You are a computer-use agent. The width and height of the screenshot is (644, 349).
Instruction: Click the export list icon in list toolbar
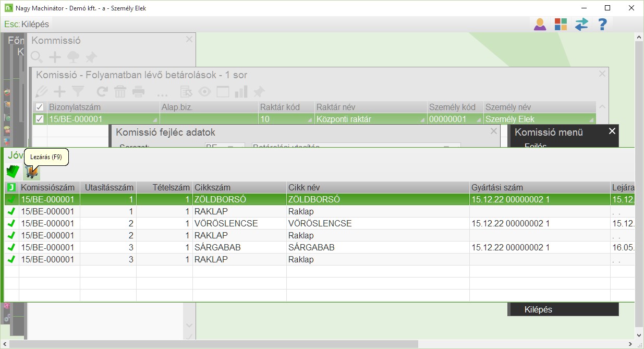pos(186,92)
